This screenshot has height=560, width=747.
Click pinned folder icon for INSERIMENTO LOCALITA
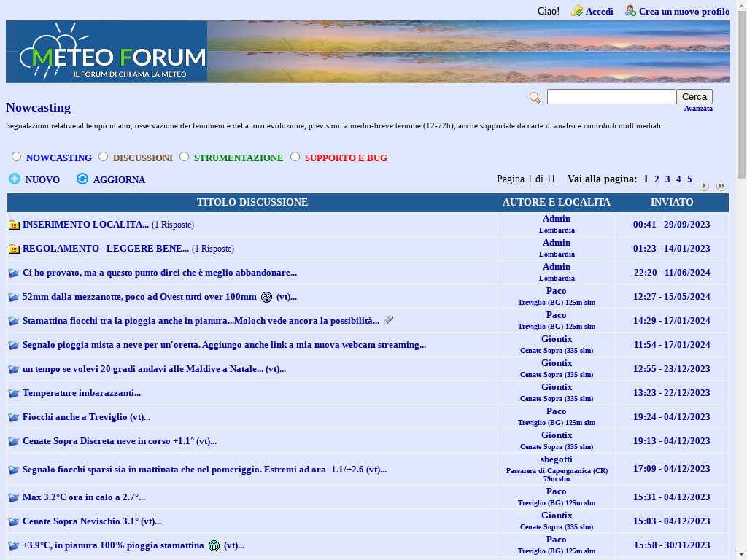click(14, 225)
